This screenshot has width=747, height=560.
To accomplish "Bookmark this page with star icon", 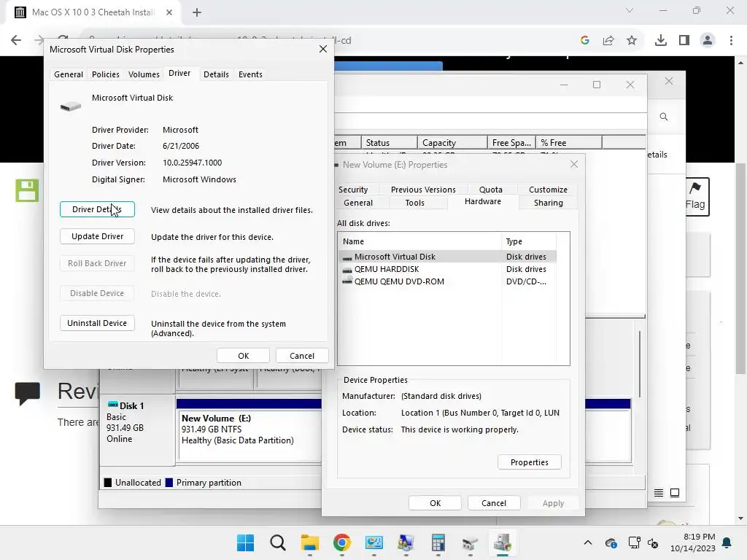I will point(632,41).
